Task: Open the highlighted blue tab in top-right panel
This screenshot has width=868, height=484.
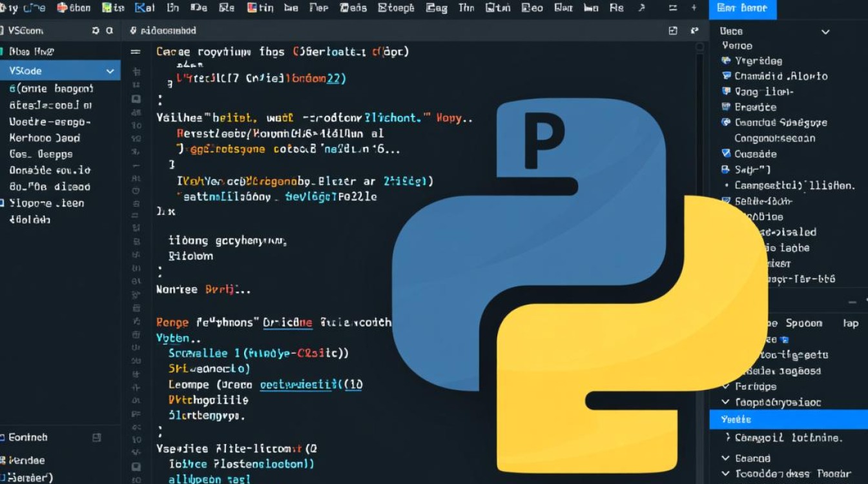Action: 742,8
